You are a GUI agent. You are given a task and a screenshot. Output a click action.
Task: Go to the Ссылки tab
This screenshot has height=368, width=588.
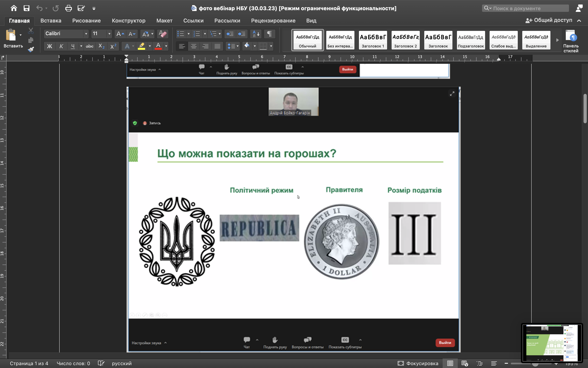(x=193, y=21)
